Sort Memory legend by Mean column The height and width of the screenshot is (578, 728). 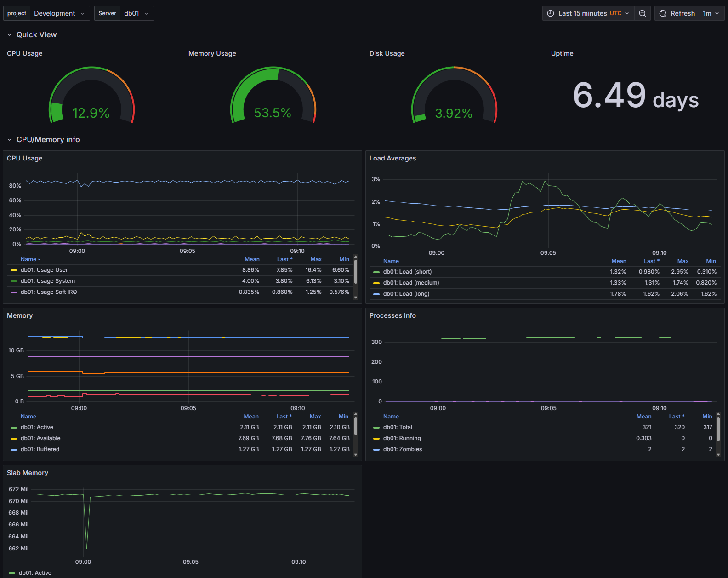click(x=251, y=417)
